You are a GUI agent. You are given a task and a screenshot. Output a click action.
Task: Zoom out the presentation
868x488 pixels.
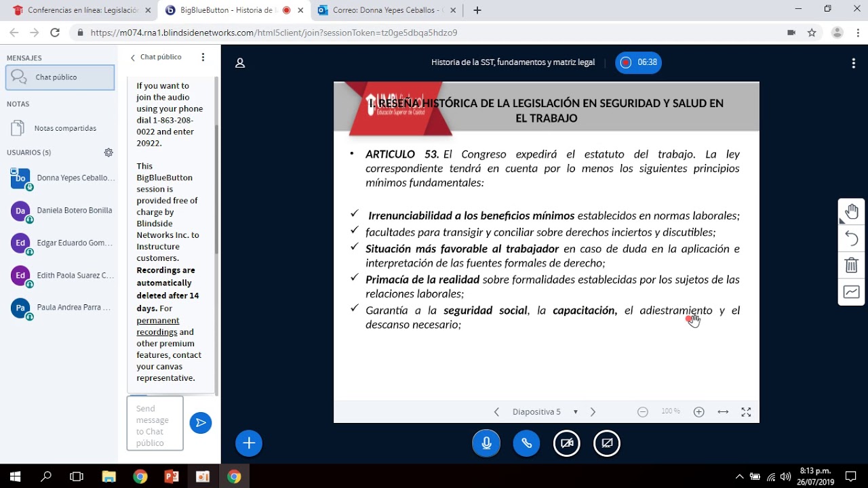click(x=643, y=412)
